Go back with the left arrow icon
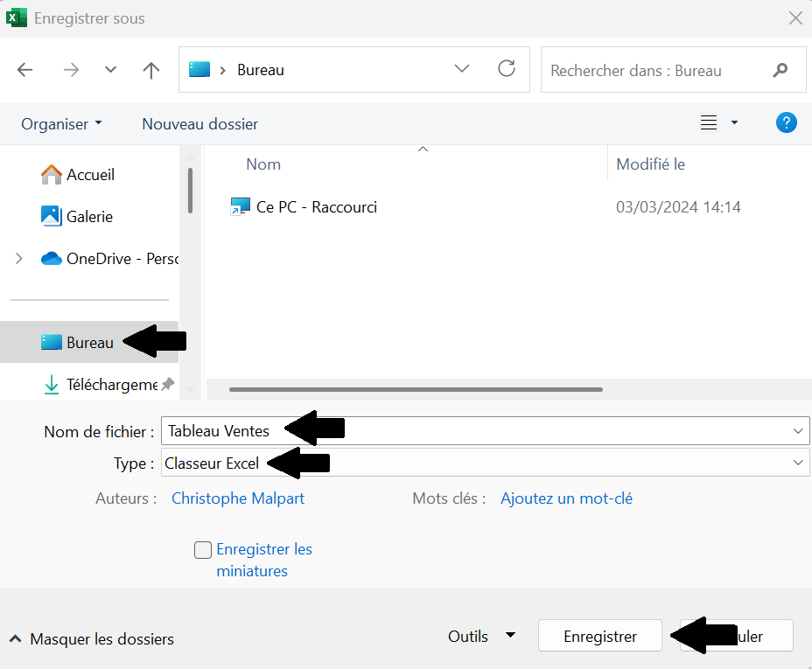The width and height of the screenshot is (812, 669). [x=24, y=70]
